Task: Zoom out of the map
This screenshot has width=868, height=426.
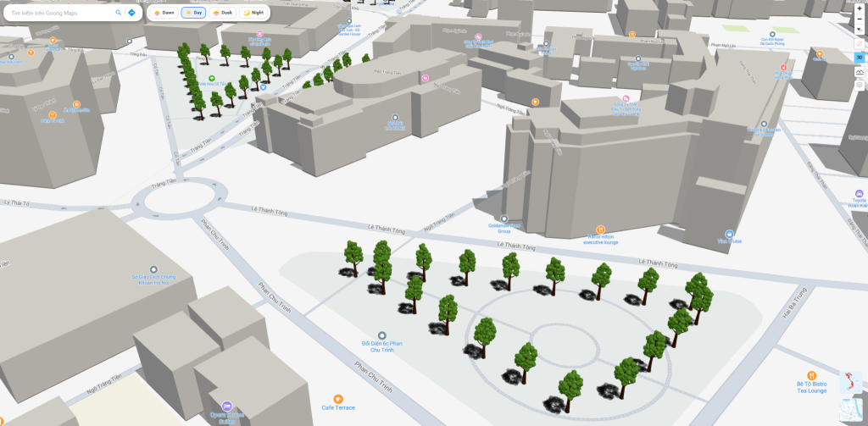Action: [859, 19]
